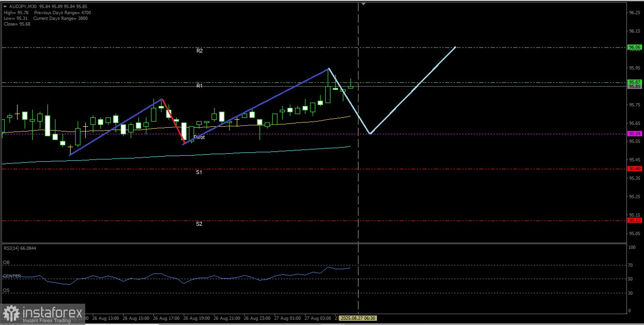This screenshot has width=644, height=325.
Task: Click the red 95.40 price tag
Action: [x=635, y=169]
